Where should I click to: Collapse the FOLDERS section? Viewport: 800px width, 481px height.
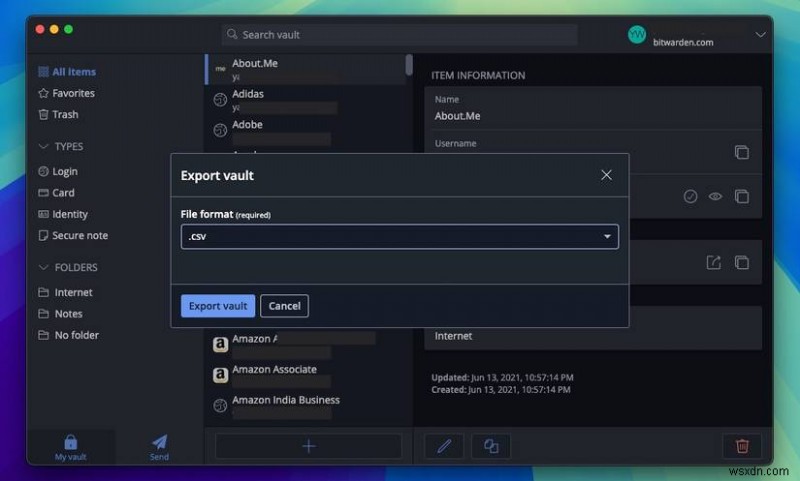pyautogui.click(x=68, y=268)
